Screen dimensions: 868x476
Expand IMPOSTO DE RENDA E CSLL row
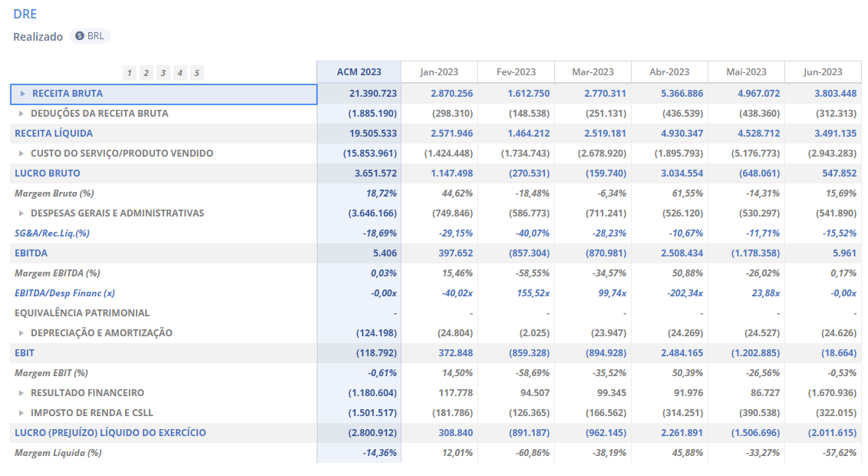coord(21,413)
